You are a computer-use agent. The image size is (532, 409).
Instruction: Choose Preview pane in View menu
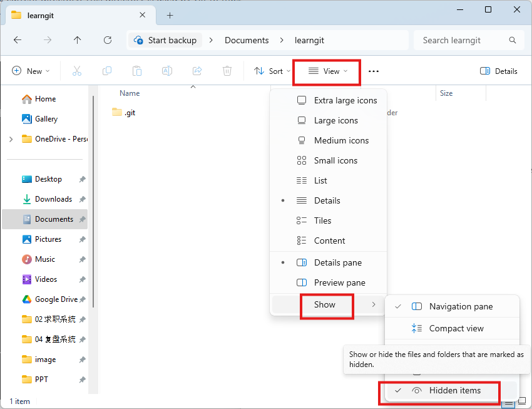coord(339,282)
